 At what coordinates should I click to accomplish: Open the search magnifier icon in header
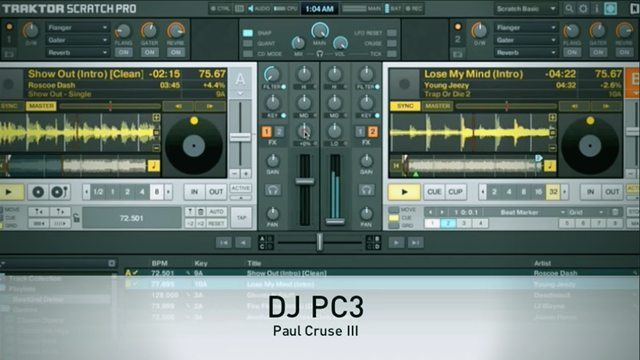tap(569, 9)
